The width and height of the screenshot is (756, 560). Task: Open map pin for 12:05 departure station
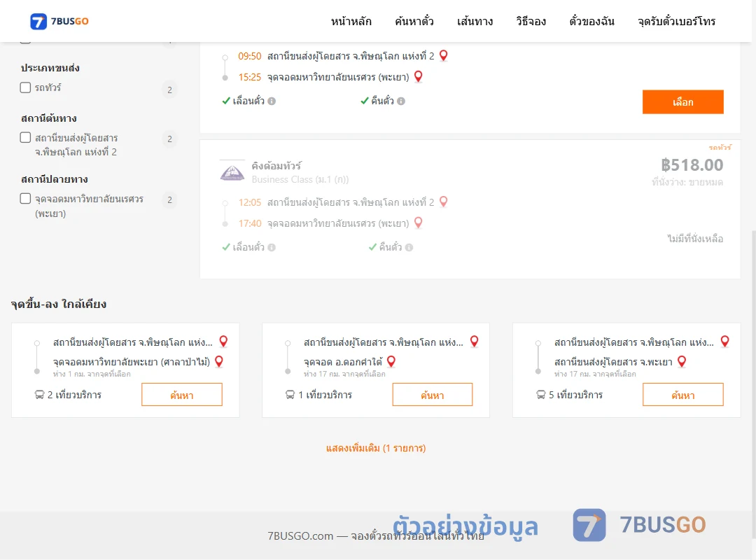(x=444, y=202)
